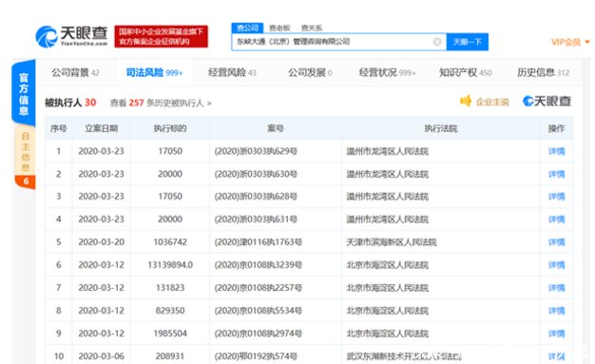Open 详情 for case 京0108执2974号

pyautogui.click(x=556, y=334)
